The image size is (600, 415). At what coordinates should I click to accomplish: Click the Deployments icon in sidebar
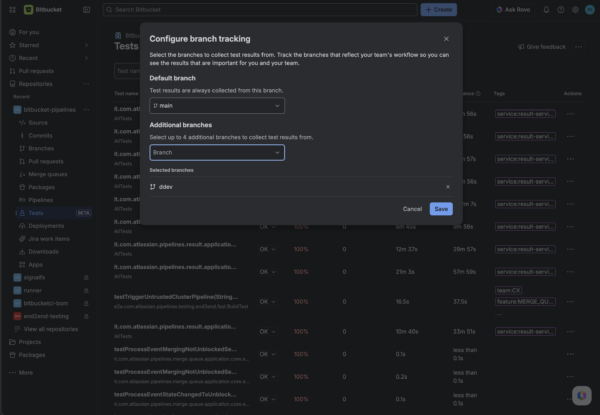22,226
